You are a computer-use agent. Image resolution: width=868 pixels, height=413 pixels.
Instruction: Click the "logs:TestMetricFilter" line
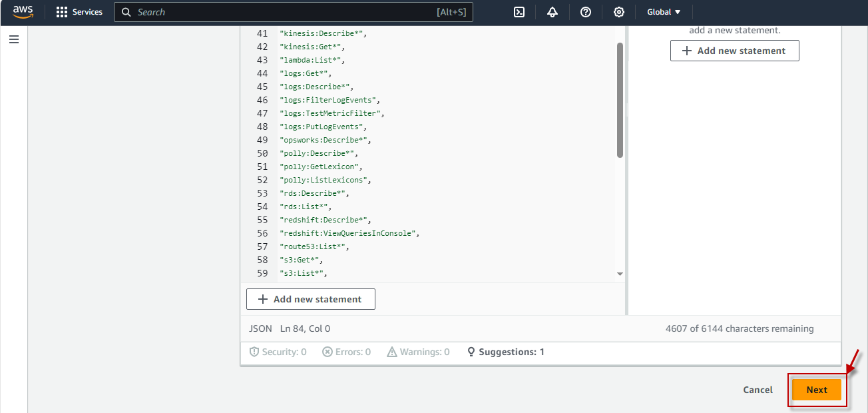pyautogui.click(x=332, y=113)
